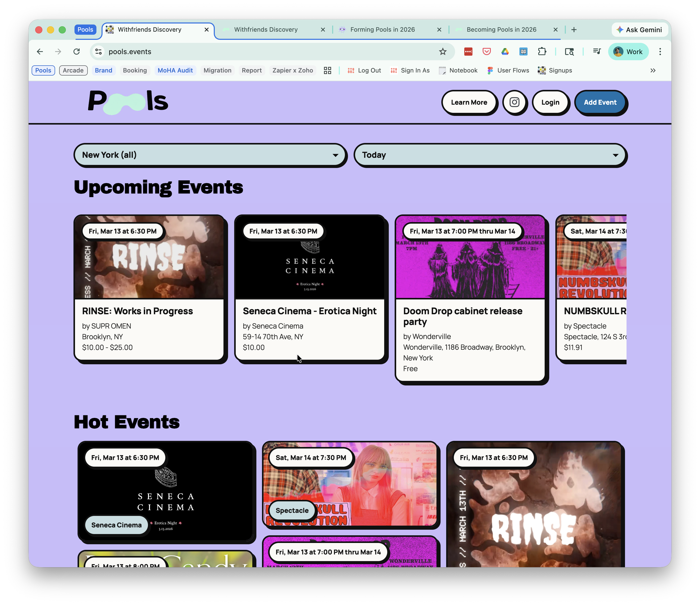Open the Notebook bookmark
The width and height of the screenshot is (700, 605).
pyautogui.click(x=458, y=70)
